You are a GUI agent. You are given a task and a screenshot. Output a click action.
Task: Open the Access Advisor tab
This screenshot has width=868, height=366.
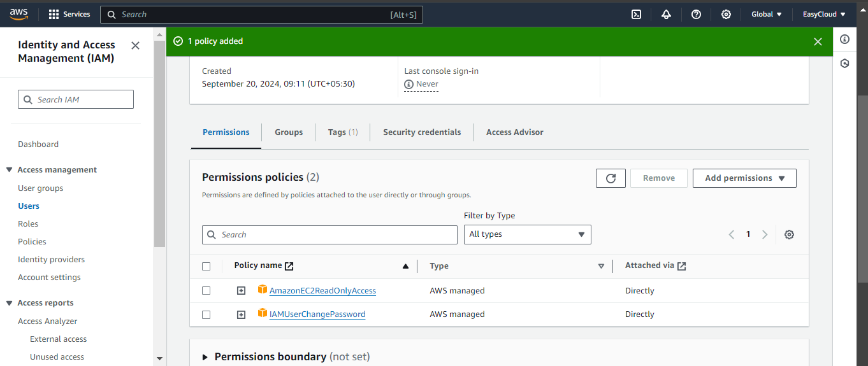tap(515, 132)
